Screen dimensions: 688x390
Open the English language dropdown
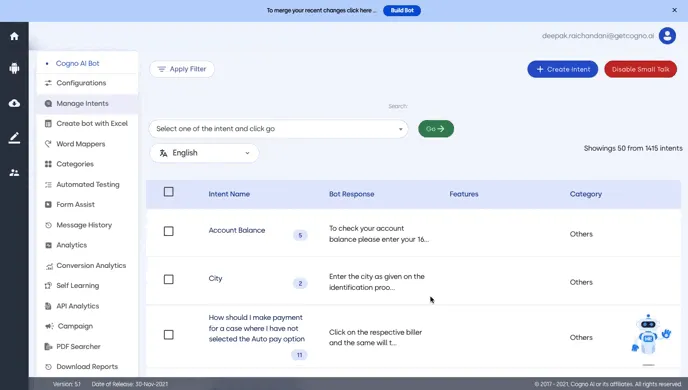(204, 153)
